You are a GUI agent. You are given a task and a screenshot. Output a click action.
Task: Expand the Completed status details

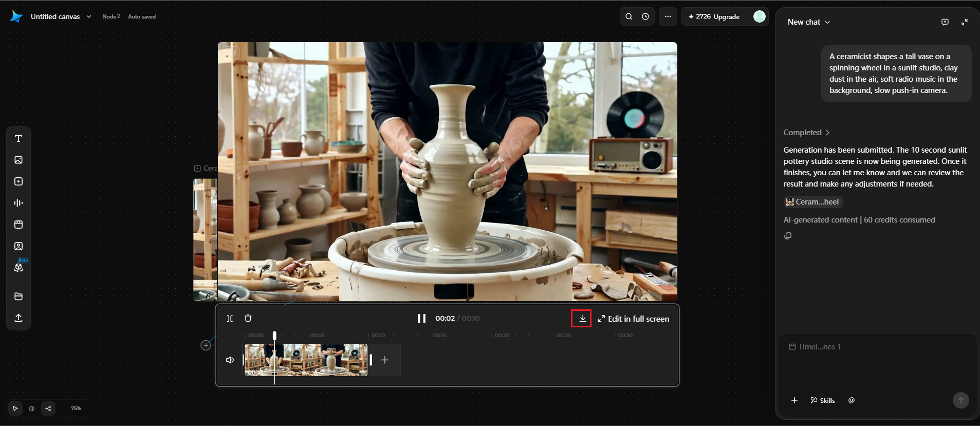806,133
